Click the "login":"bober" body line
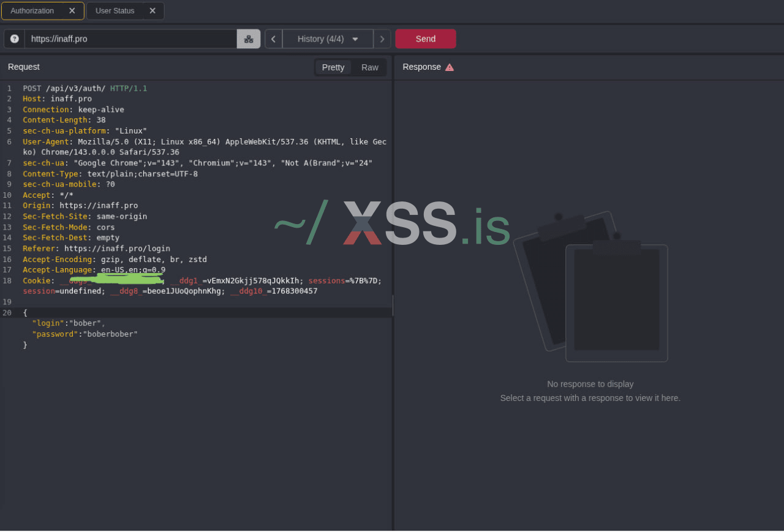Image resolution: width=784 pixels, height=532 pixels. pyautogui.click(x=69, y=323)
